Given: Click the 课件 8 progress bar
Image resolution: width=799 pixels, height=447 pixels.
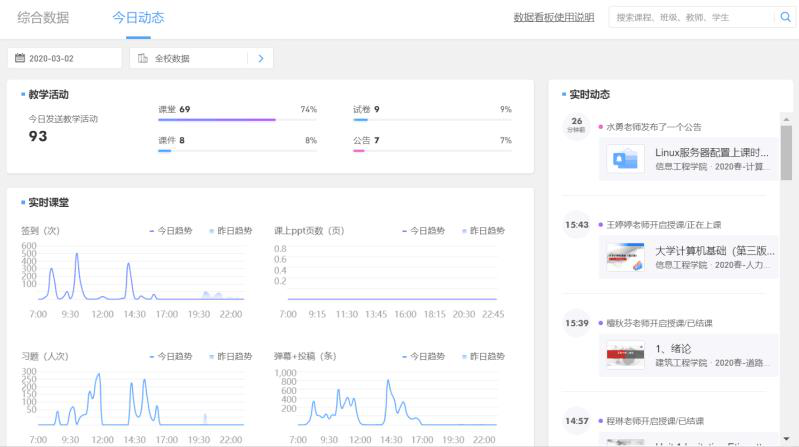Looking at the screenshot, I should (237, 151).
